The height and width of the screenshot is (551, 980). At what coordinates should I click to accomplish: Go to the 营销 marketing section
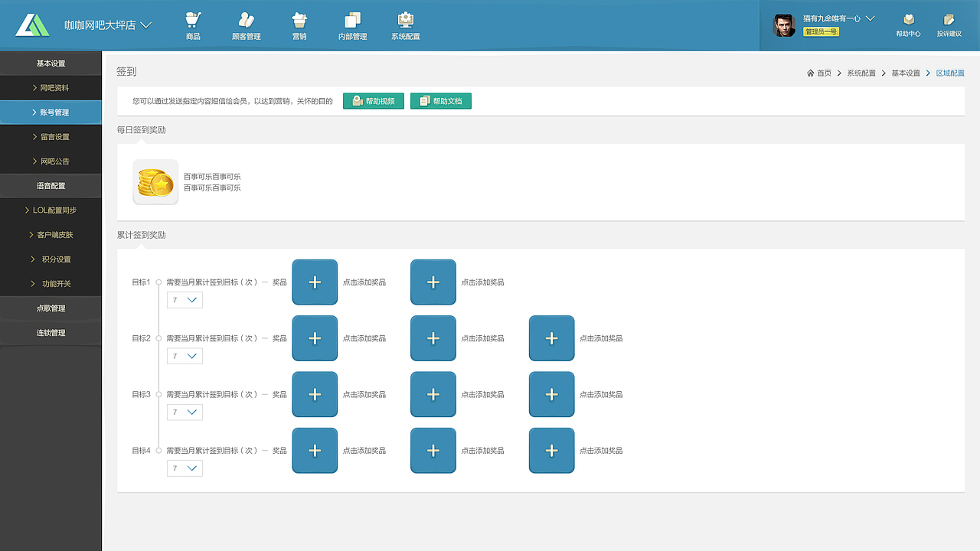point(299,26)
